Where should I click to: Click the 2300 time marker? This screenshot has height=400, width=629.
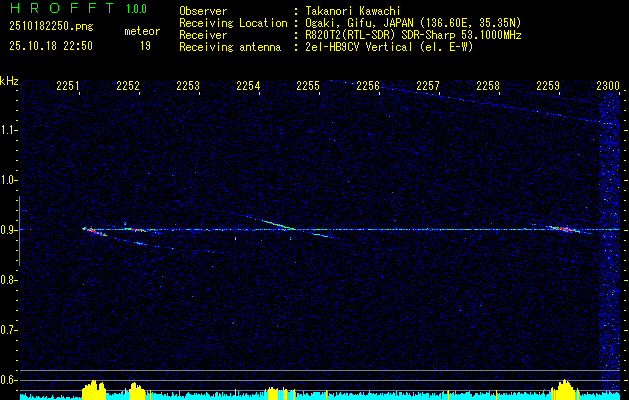coord(608,87)
